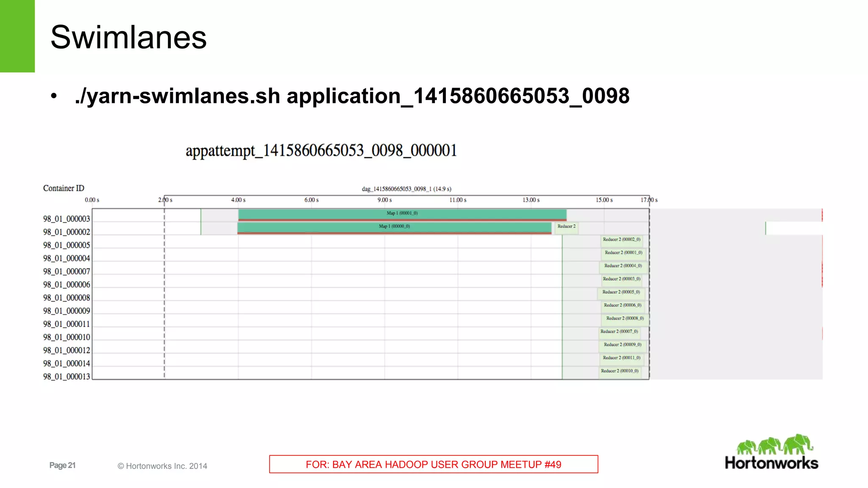Click the appattempt_1415860665053_0098_000001 chart title
The width and height of the screenshot is (868, 488).
[321, 151]
